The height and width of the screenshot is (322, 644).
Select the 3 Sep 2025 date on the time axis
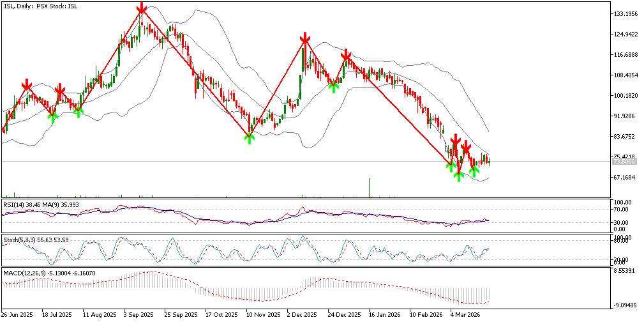pyautogui.click(x=138, y=315)
